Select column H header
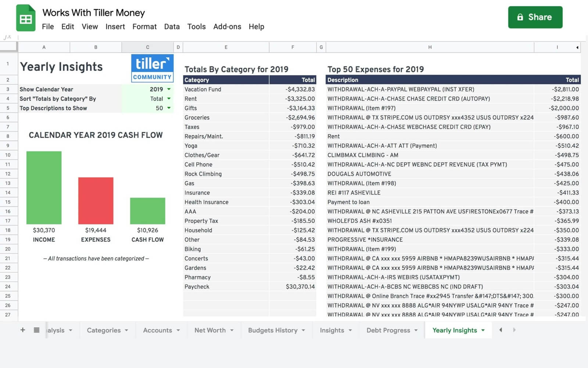The height and width of the screenshot is (368, 588). pyautogui.click(x=430, y=47)
